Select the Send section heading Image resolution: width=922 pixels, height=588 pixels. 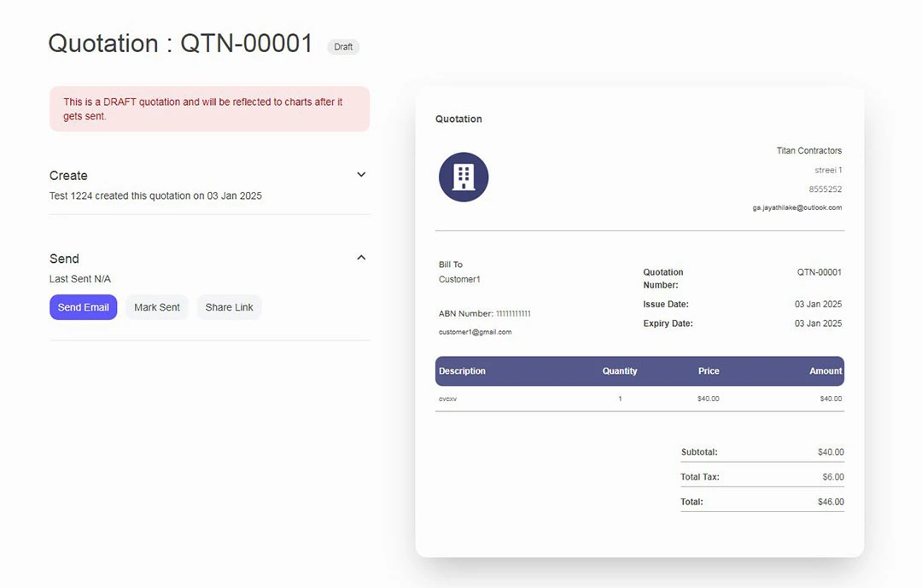[x=64, y=259]
